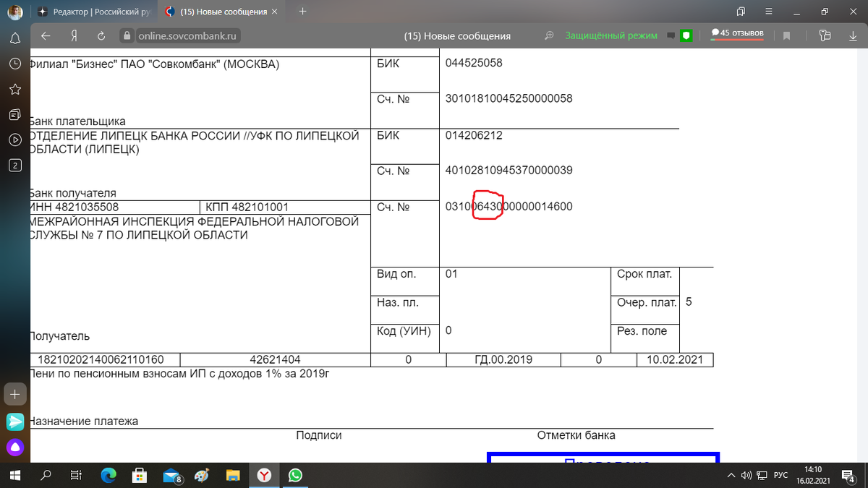
Task: Select the OKTMO code 42621404
Action: 275,359
